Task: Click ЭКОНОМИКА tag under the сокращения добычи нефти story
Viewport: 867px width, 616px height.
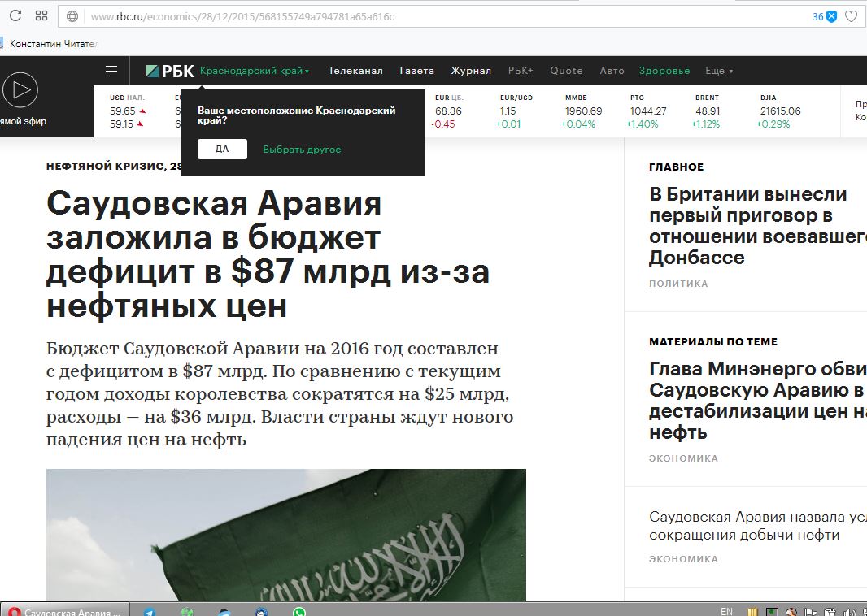Action: click(x=683, y=559)
